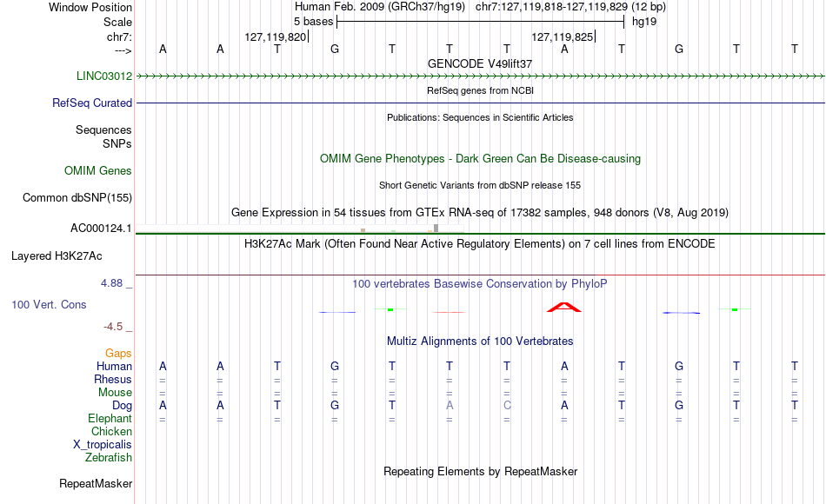Click the red PhyloP conservation peak
Image resolution: width=826 pixels, height=504 pixels.
click(564, 307)
